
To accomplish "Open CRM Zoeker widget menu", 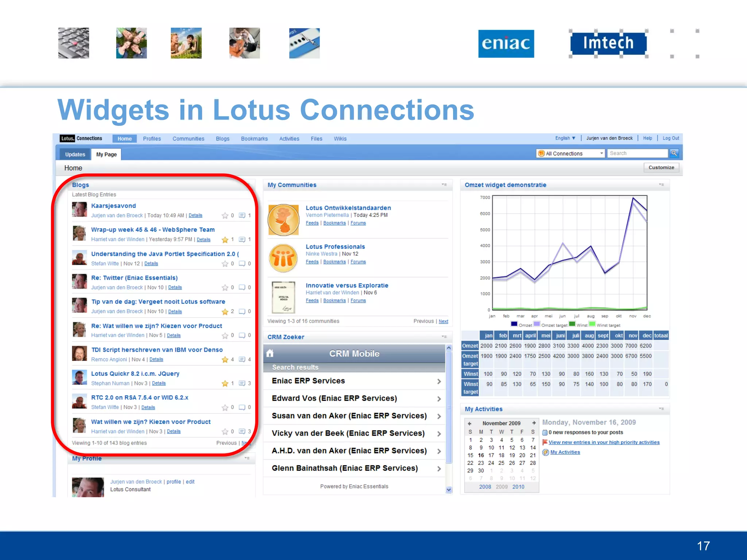I will coord(444,337).
